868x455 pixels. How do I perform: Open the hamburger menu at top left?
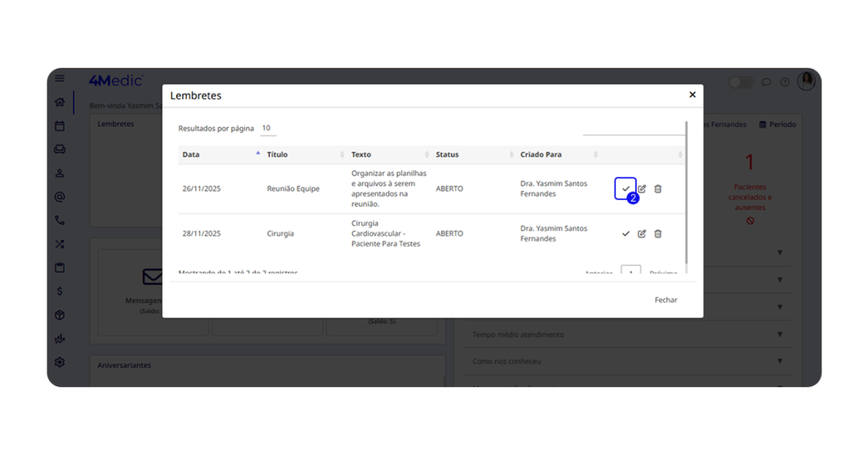pos(59,79)
